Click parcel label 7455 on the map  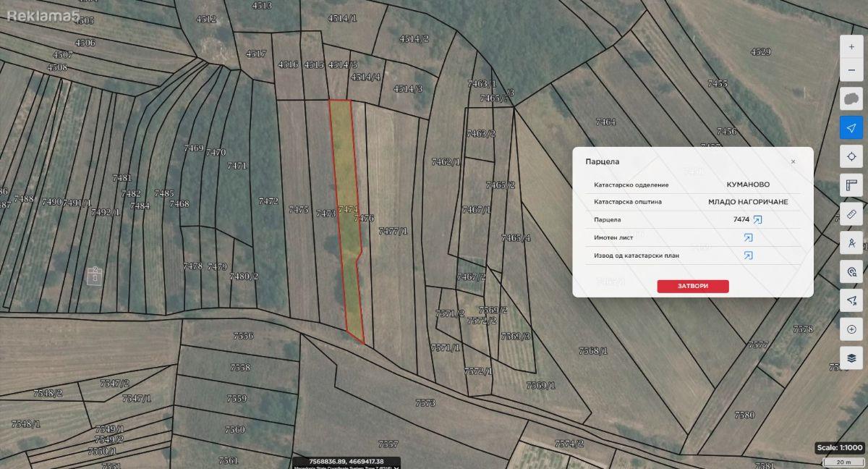tap(717, 83)
